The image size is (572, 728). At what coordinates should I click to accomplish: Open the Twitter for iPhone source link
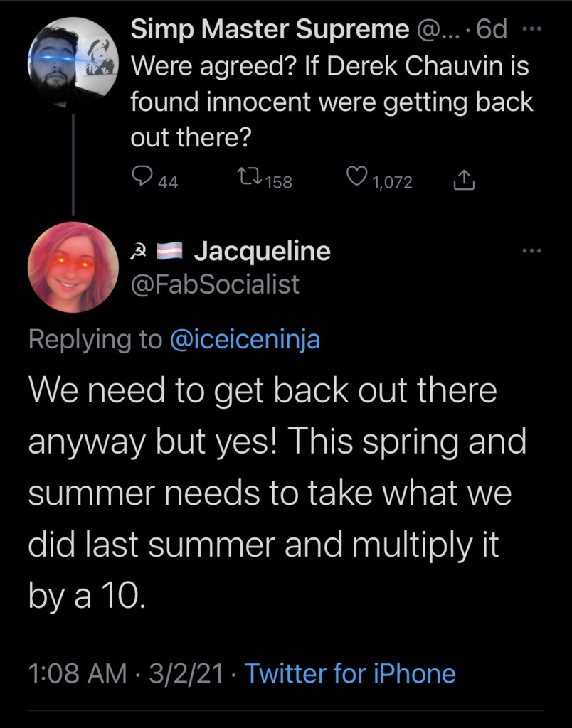[x=349, y=673]
